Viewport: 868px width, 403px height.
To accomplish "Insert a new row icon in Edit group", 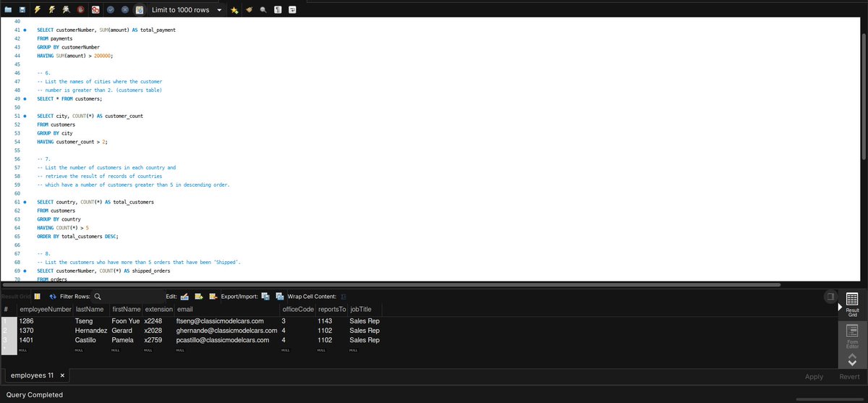I will point(199,296).
